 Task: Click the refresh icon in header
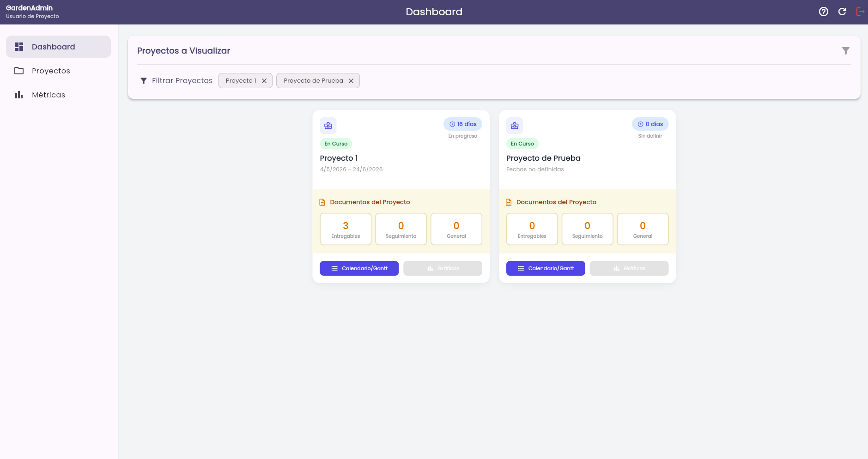tap(842, 12)
